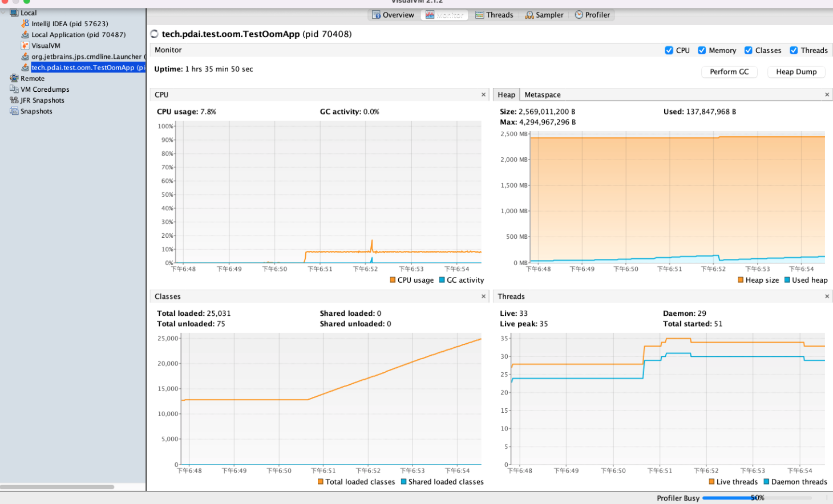The image size is (833, 504).
Task: Click the Shared loaded classes legend swatch
Action: click(x=403, y=482)
